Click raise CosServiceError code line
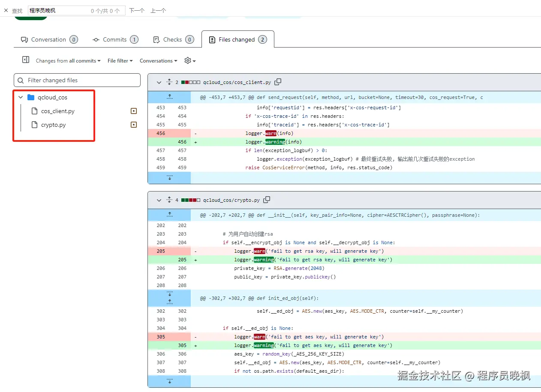This screenshot has width=541, height=392. (x=319, y=168)
